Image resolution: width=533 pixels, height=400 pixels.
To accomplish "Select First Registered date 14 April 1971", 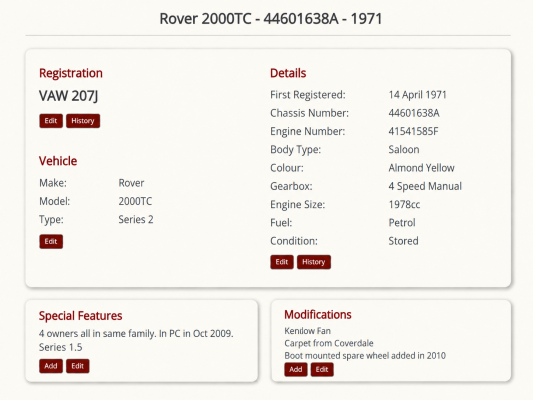I will tap(417, 95).
